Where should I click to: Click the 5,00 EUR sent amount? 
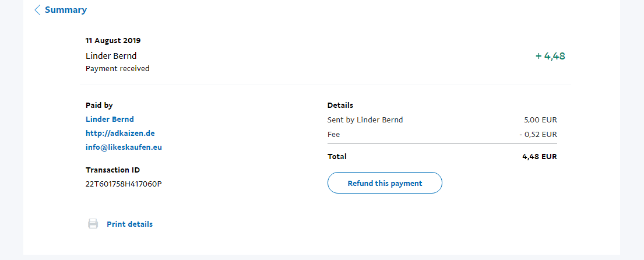(540, 120)
